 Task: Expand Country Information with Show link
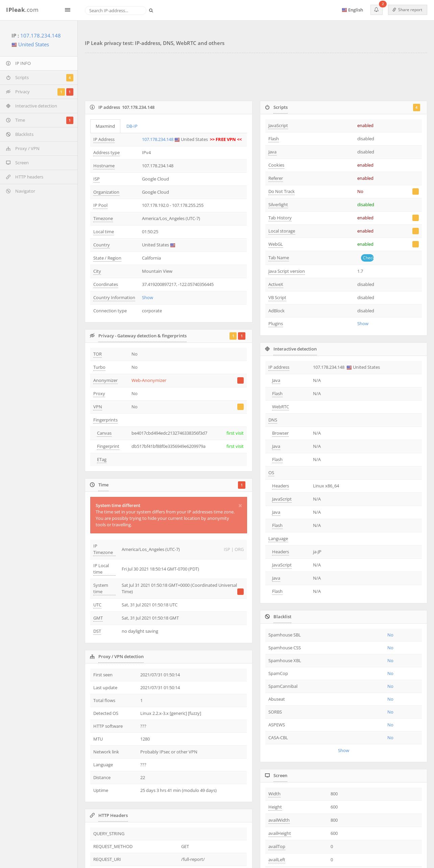pos(147,297)
